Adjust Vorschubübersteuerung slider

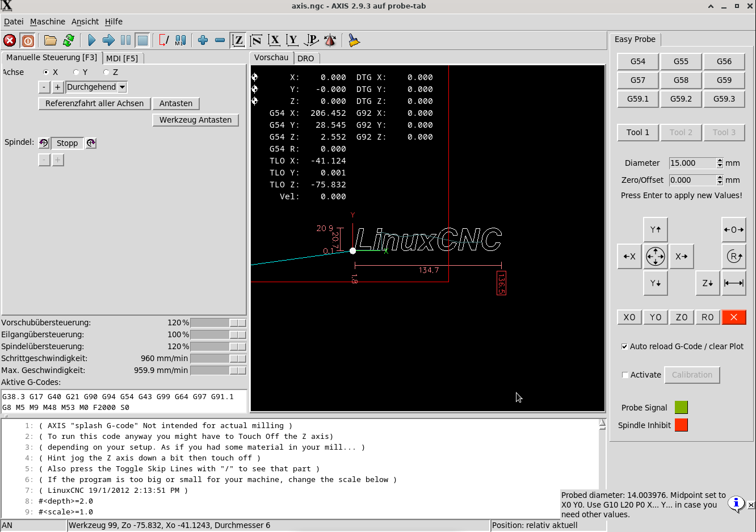coord(219,322)
